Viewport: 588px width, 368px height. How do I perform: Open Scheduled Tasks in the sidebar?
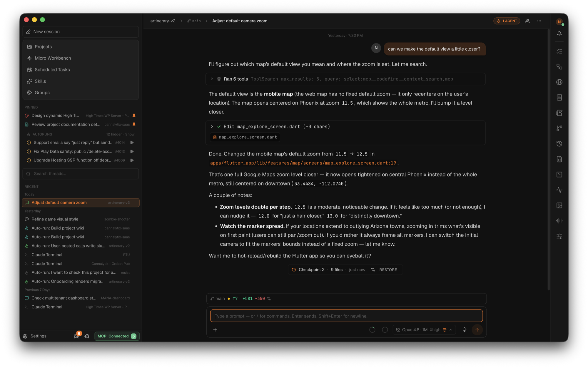(x=81, y=70)
